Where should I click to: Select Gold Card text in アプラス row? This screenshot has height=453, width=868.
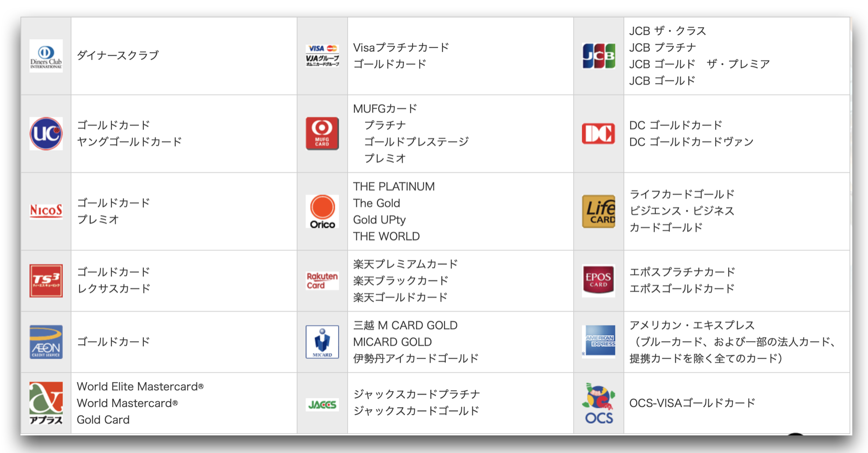pos(103,420)
